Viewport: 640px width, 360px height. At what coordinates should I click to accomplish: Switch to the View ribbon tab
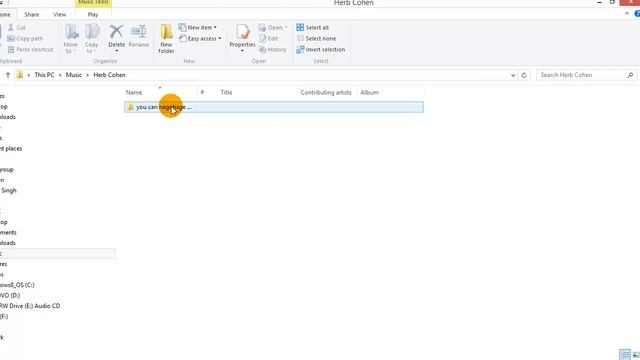(59, 14)
